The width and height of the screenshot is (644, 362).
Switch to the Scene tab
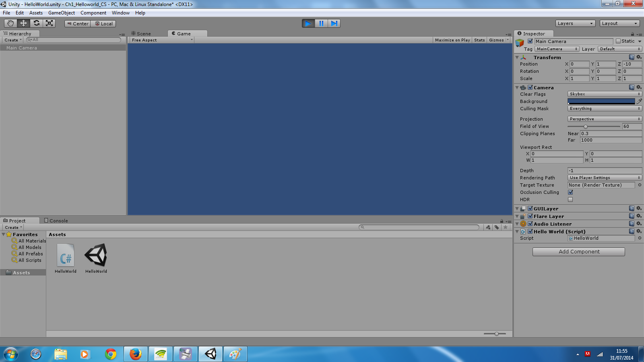141,34
